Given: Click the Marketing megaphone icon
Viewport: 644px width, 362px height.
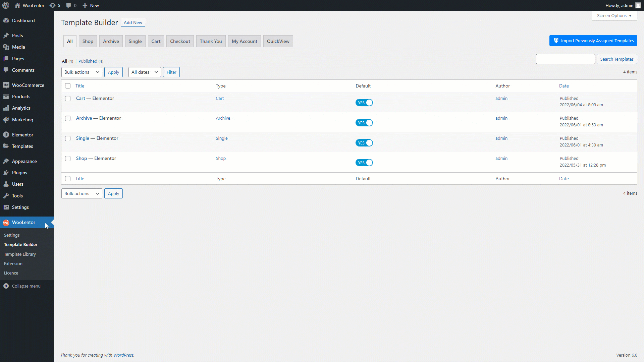Looking at the screenshot, I should point(6,120).
